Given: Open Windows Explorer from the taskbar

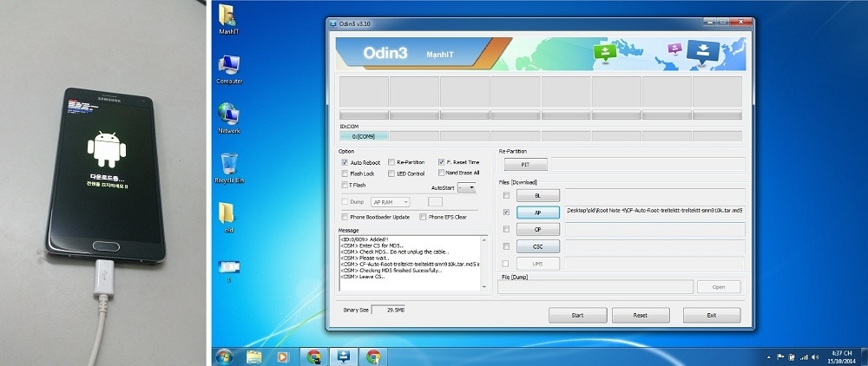Looking at the screenshot, I should (254, 356).
